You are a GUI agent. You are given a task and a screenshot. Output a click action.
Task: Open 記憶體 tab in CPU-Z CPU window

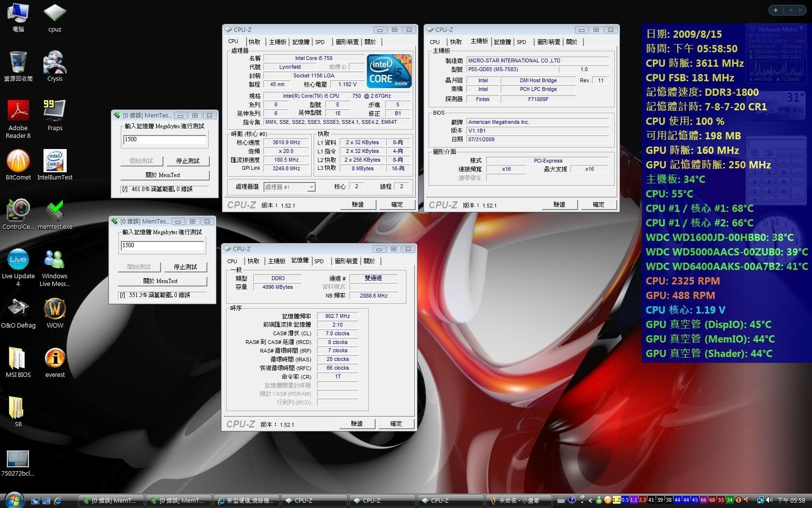pyautogui.click(x=301, y=42)
